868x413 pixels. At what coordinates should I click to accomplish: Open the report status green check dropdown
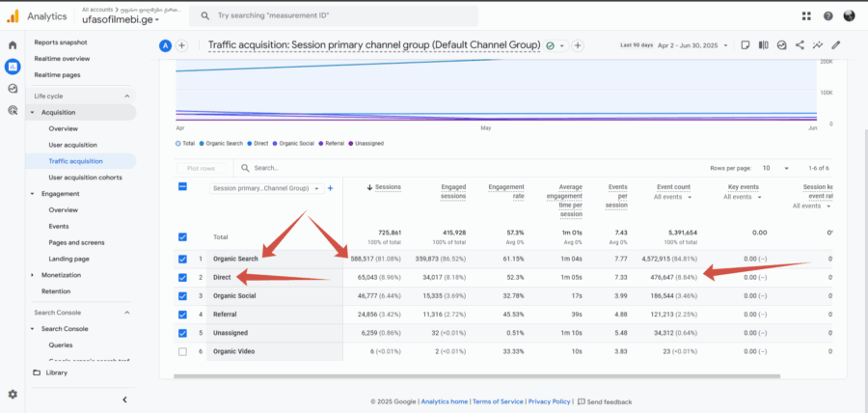tap(556, 45)
